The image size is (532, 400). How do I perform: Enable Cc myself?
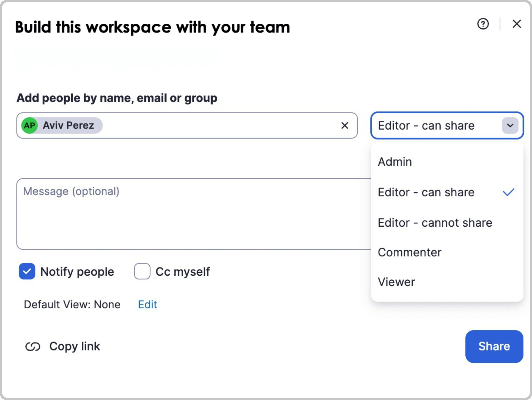[142, 272]
